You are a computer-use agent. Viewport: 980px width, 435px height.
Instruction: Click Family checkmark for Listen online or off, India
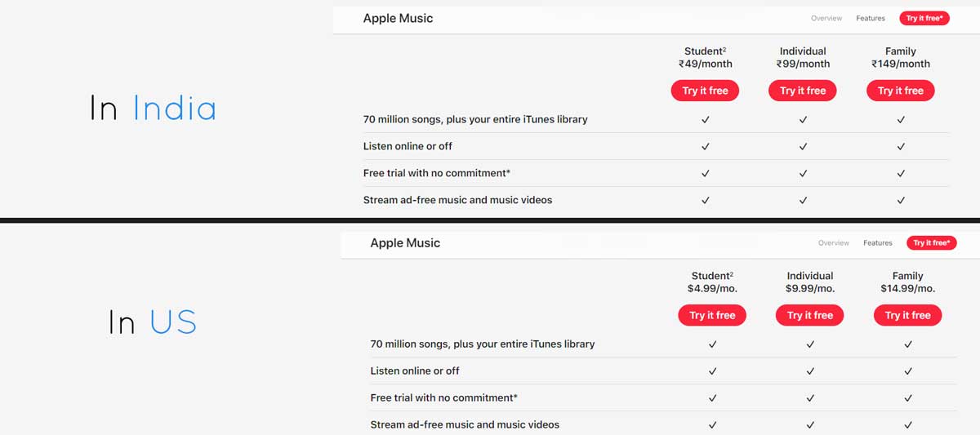point(901,146)
